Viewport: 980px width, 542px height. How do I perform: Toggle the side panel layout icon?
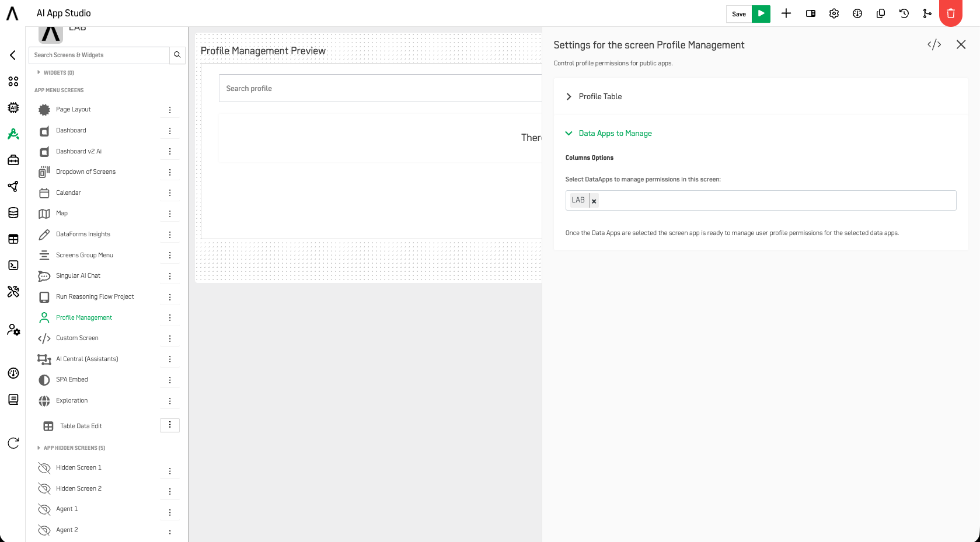(x=811, y=13)
